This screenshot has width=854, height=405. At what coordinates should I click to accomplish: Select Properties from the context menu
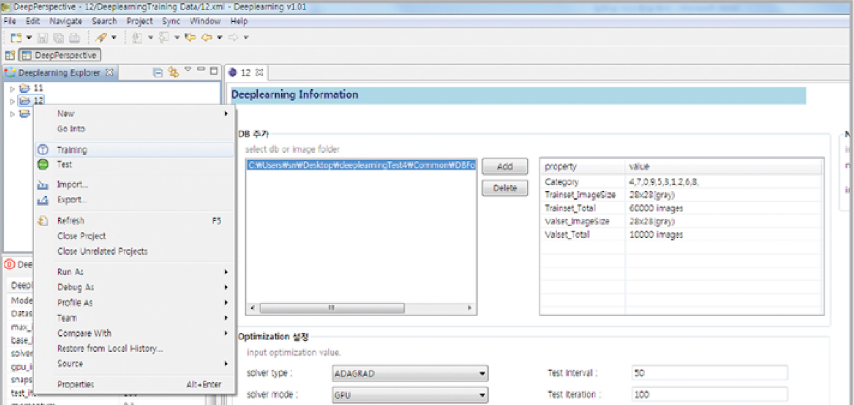point(75,384)
